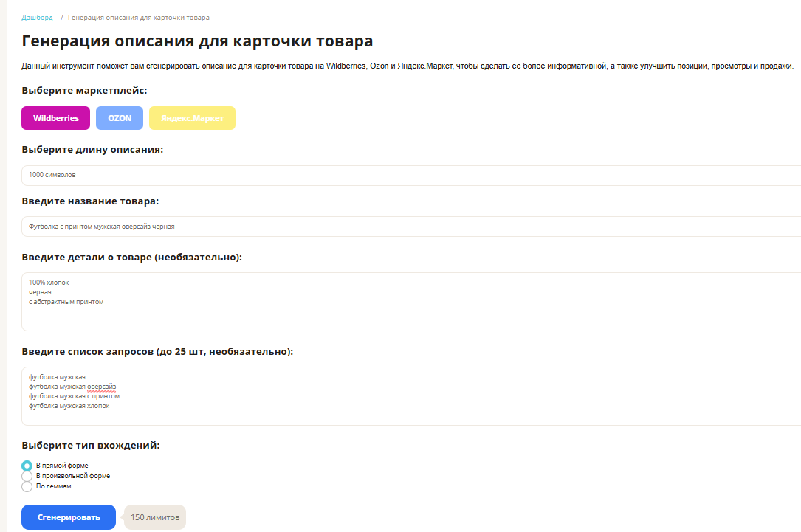This screenshot has height=532, width=801.
Task: Open the Дашборд breadcrumb link
Action: (37, 18)
